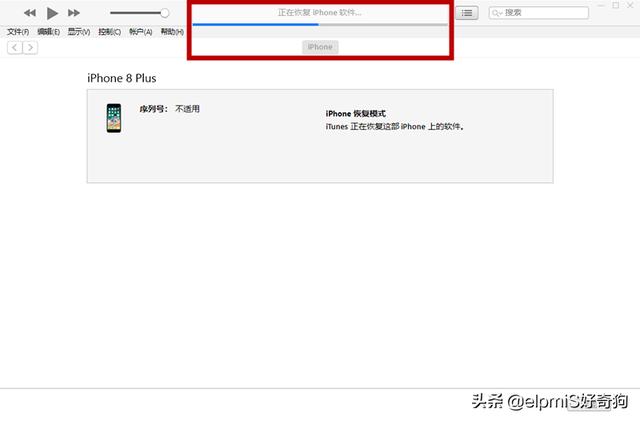Click the iPhone 恢复模式 heading
The width and height of the screenshot is (640, 421).
[x=356, y=114]
